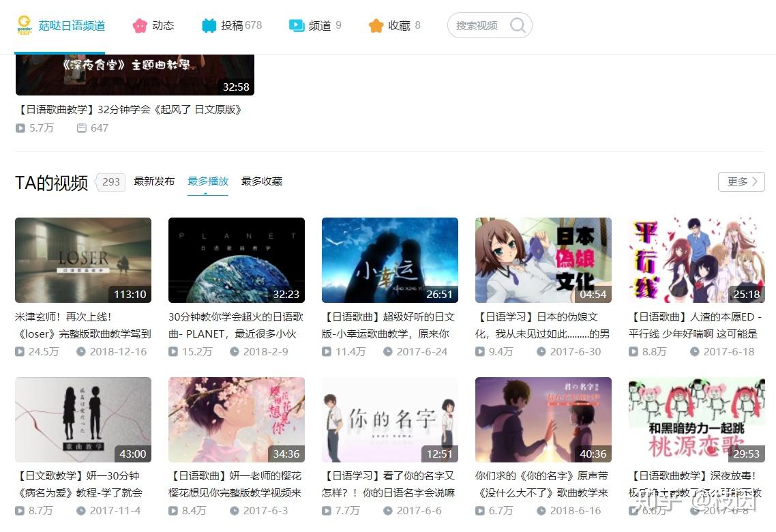This screenshot has width=776, height=532.
Task: Open title 妍一老师的樱花樱花想见你
Action: 235,484
